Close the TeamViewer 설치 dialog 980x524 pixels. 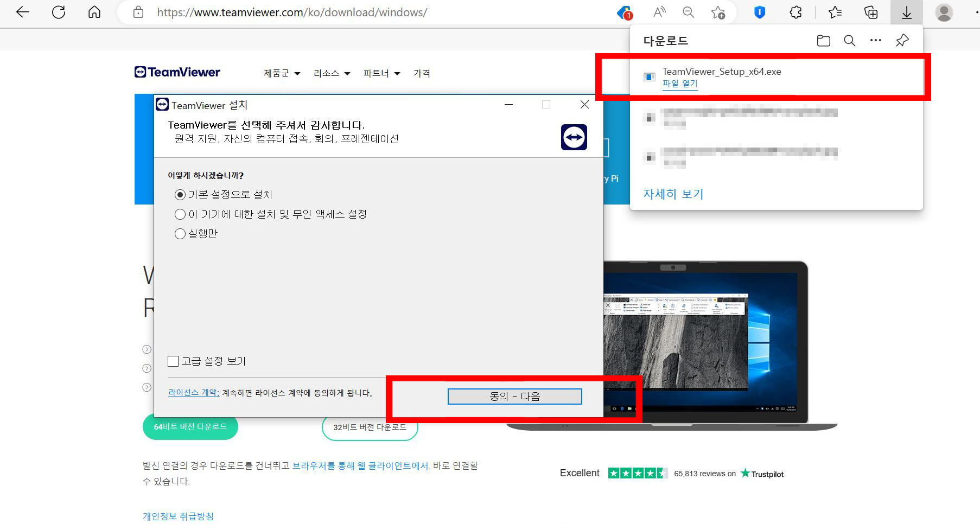584,105
